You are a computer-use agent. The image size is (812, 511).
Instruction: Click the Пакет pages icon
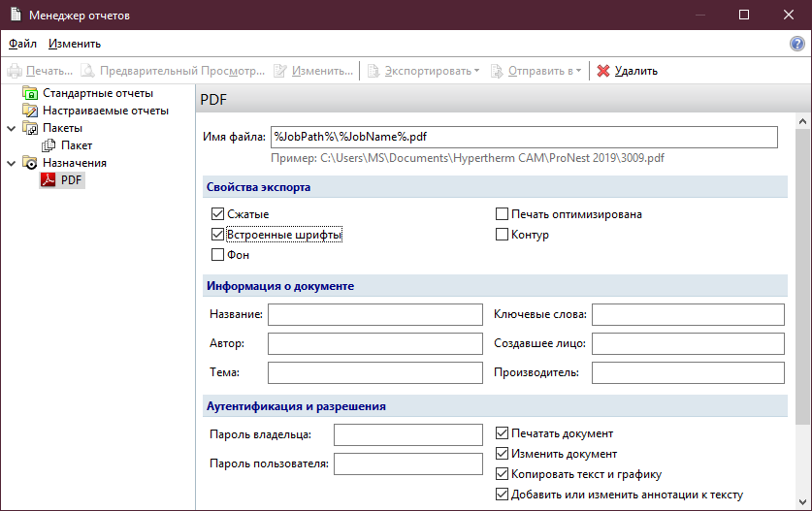49,145
